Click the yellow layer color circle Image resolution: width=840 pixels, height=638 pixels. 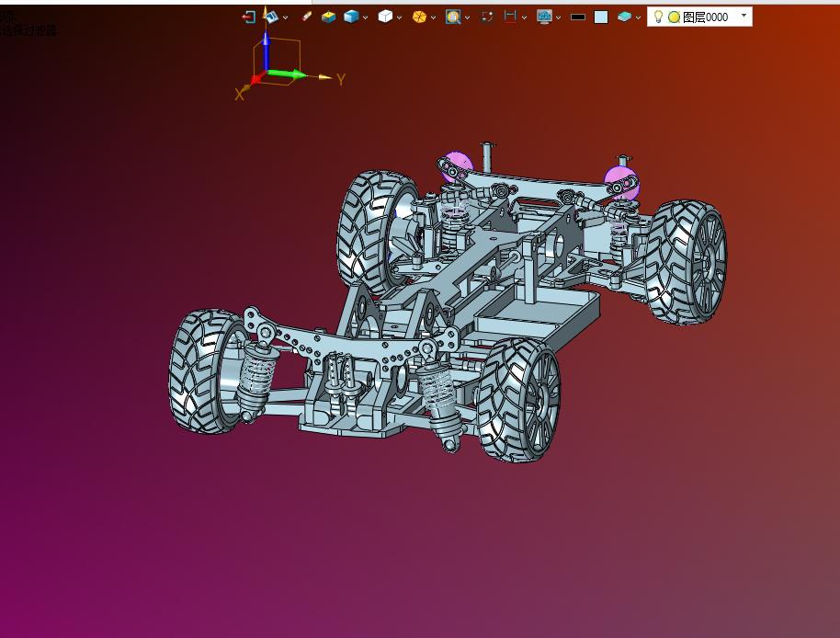click(675, 17)
